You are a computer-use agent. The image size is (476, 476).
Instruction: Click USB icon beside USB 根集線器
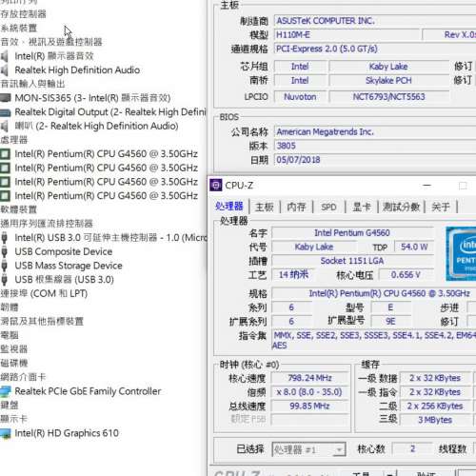[x=4, y=280]
